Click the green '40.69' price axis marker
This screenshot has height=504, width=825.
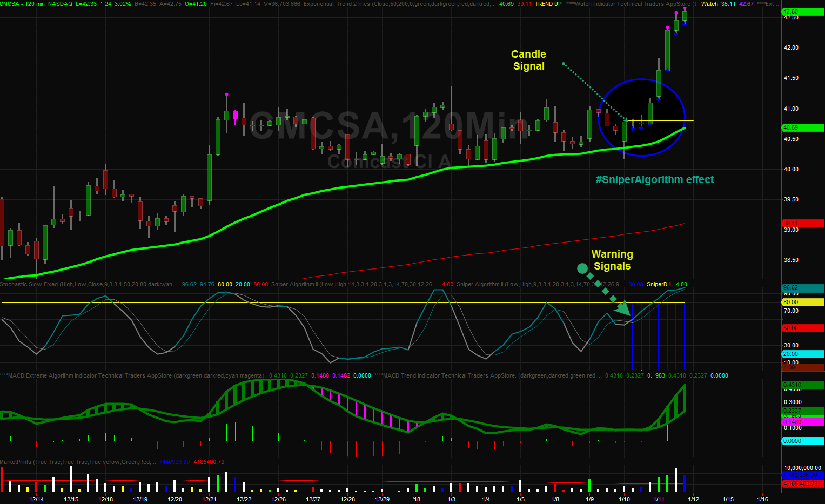click(803, 127)
